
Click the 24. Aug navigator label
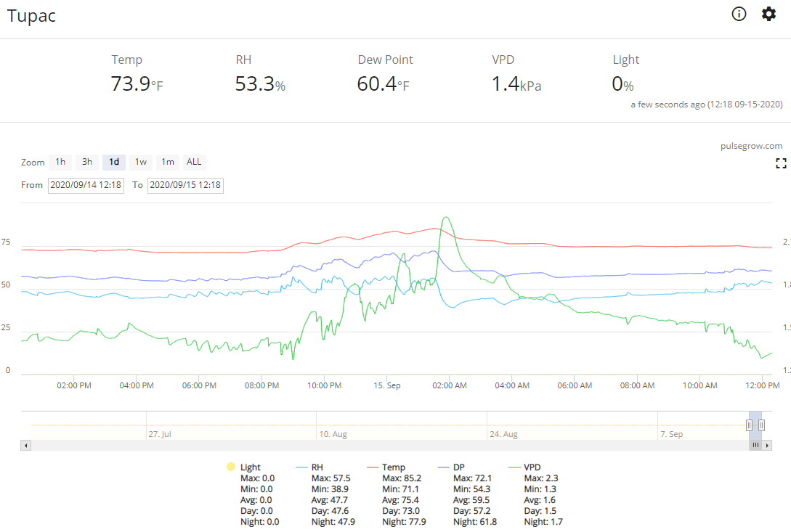(503, 434)
